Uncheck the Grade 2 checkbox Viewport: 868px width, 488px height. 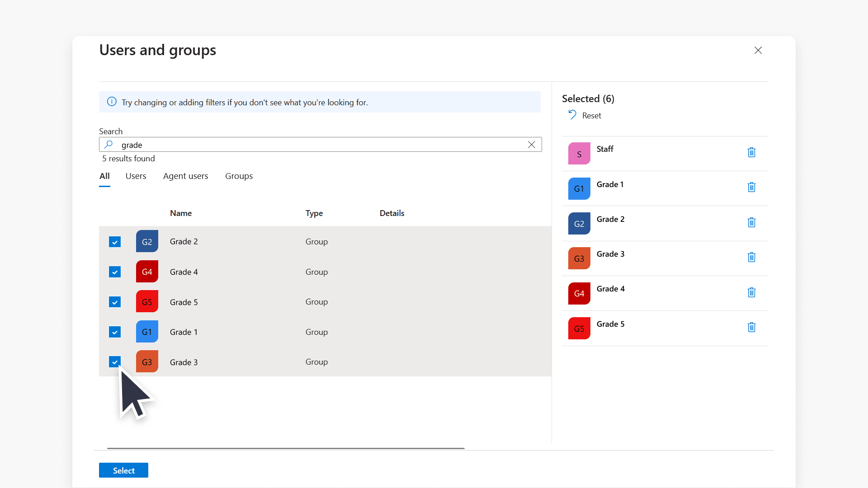[114, 242]
